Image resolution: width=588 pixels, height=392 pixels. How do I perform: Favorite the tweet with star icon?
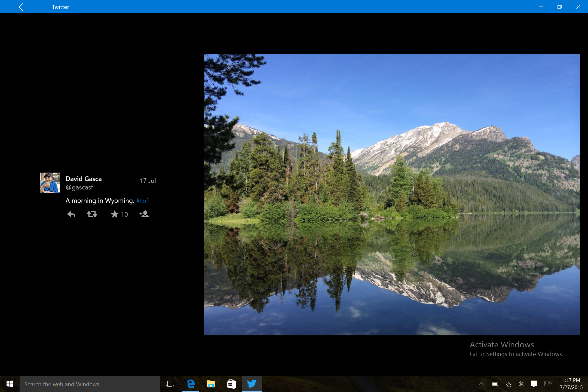tap(115, 214)
